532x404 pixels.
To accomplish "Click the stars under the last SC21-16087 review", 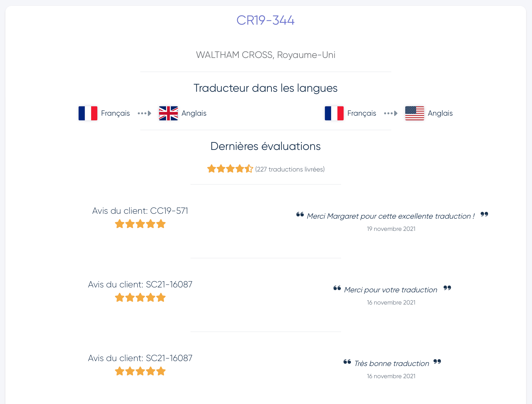I will tap(140, 371).
